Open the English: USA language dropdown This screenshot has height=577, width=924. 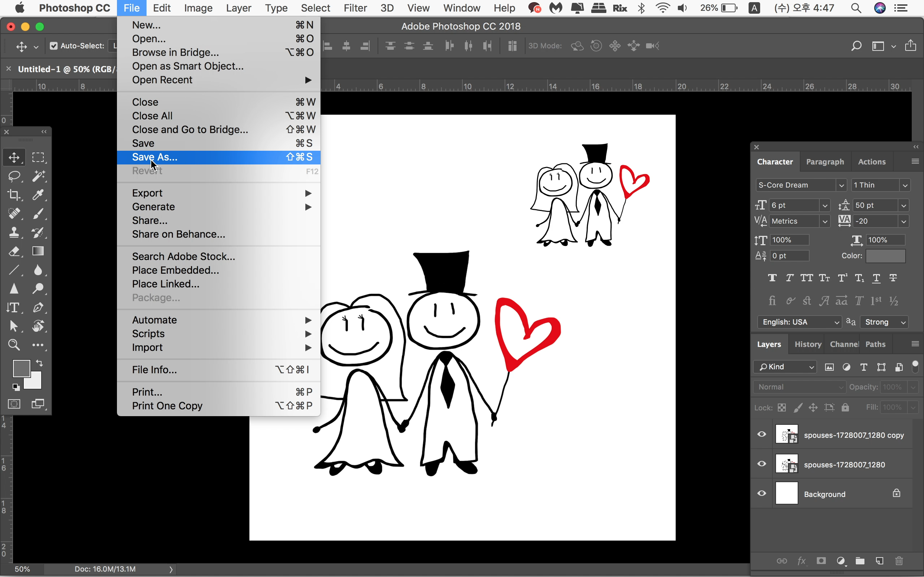799,322
